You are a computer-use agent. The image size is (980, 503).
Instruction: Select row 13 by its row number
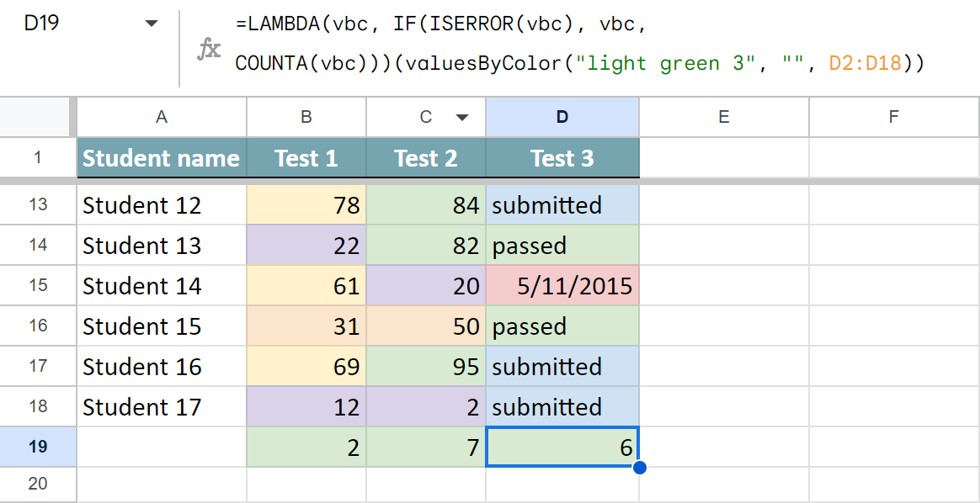pos(38,204)
